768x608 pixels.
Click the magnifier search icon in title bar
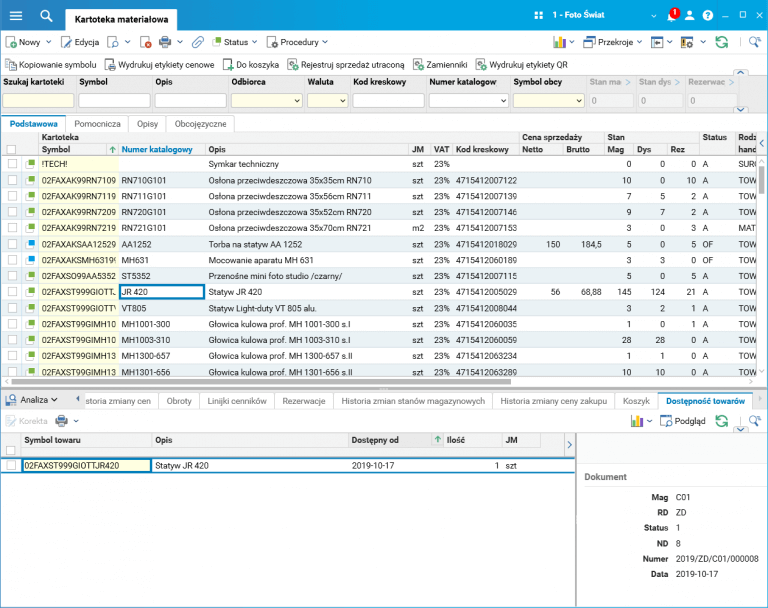46,16
